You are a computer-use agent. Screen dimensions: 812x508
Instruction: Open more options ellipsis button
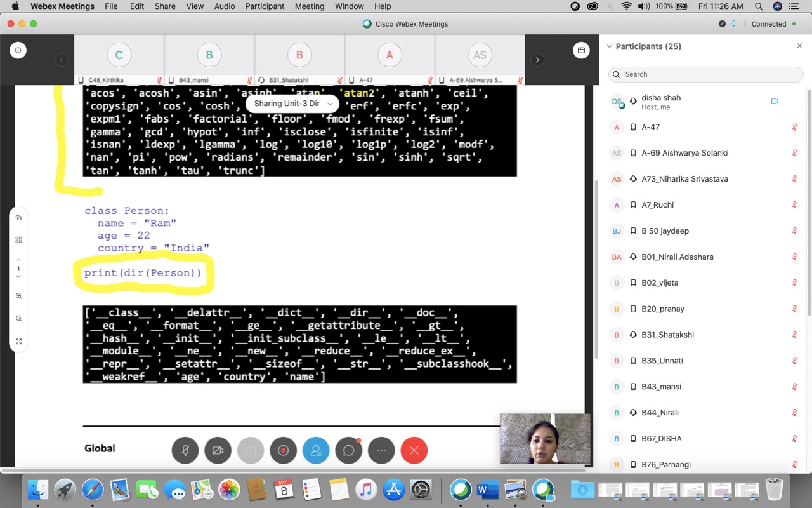381,450
